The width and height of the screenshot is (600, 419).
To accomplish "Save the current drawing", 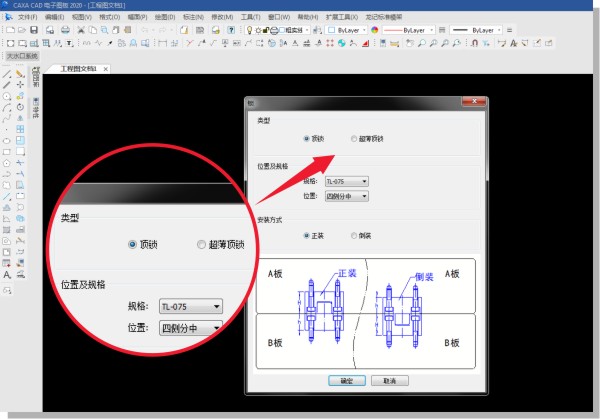I will pos(34,30).
